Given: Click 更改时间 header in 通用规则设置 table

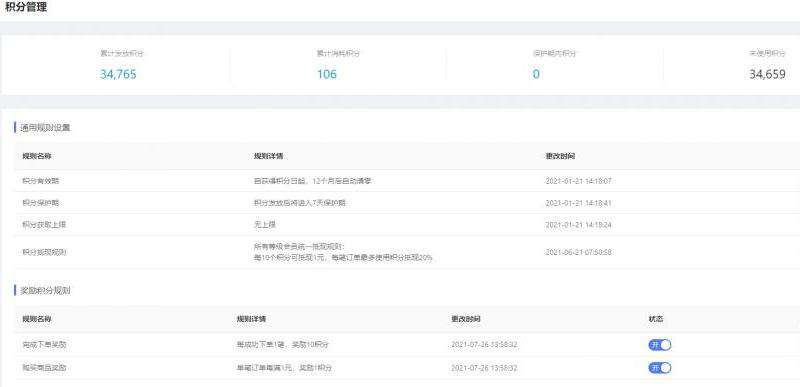Looking at the screenshot, I should pyautogui.click(x=560, y=156).
